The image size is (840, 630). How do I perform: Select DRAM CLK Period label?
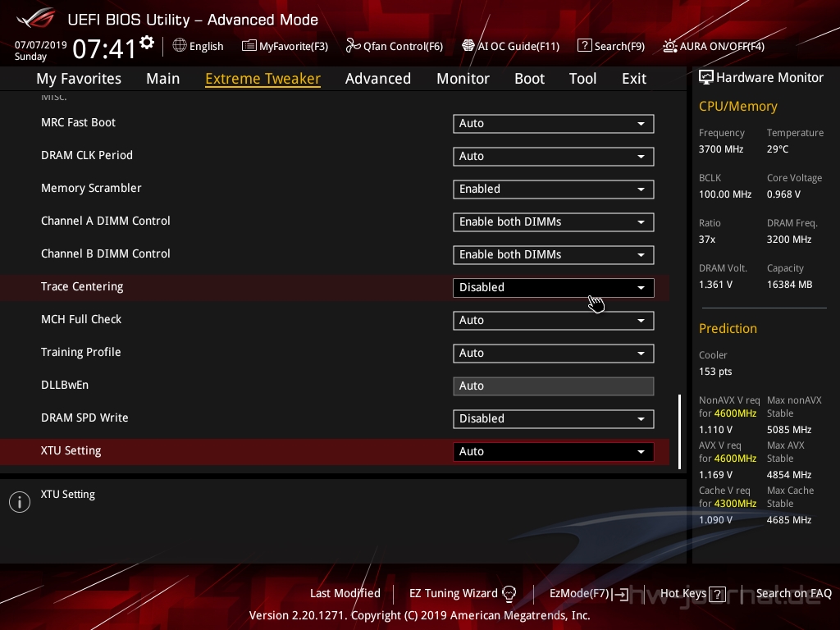(x=87, y=155)
